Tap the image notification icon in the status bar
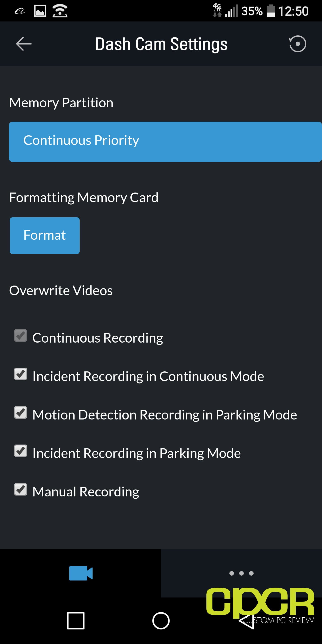The image size is (322, 644). pos(40,11)
